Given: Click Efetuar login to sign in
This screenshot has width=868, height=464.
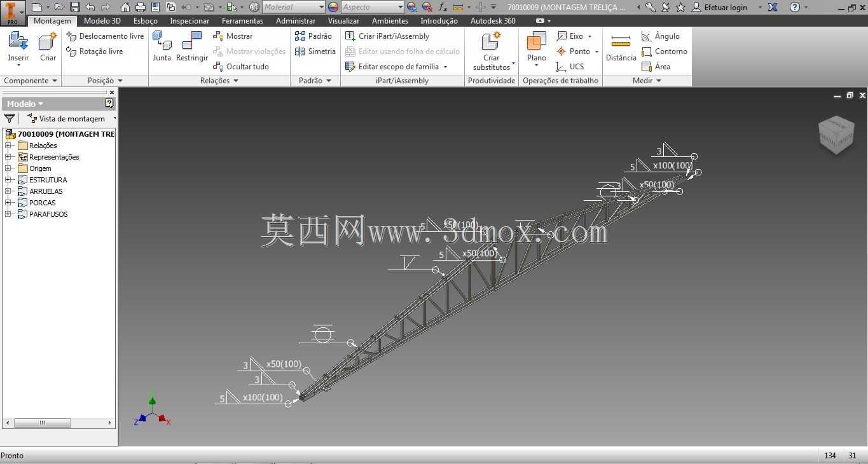Looking at the screenshot, I should click(x=719, y=7).
